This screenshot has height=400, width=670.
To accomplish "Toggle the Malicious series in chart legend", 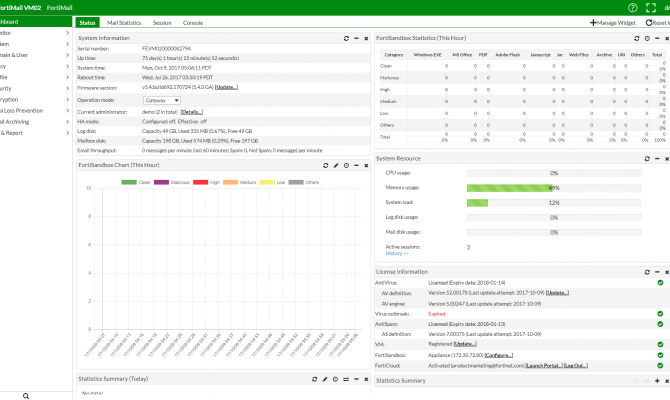I will (171, 182).
